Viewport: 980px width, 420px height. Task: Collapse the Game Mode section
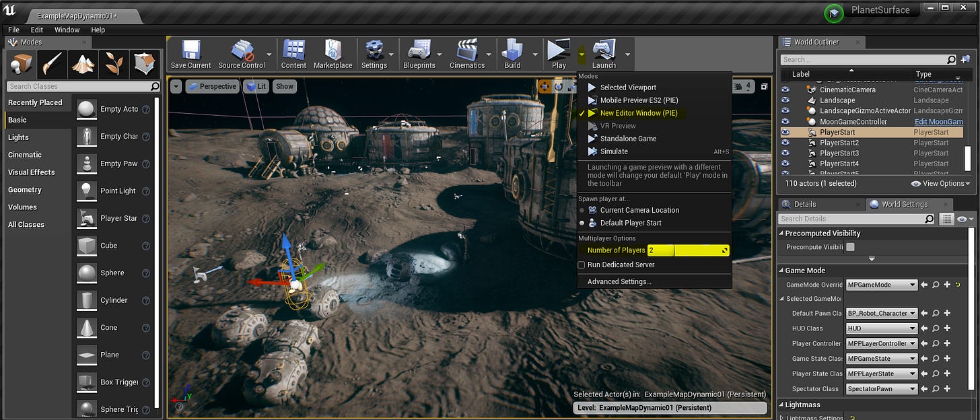coord(782,271)
